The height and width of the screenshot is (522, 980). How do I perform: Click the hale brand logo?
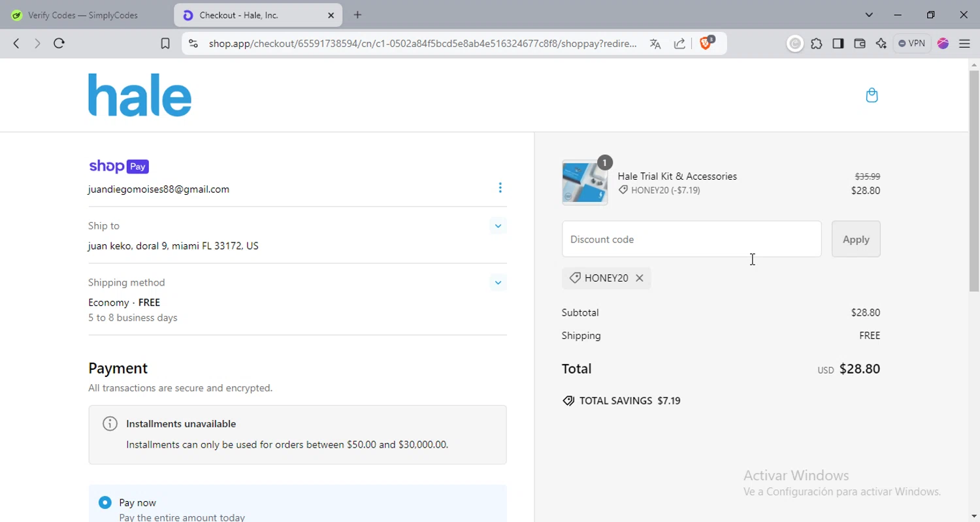click(140, 95)
